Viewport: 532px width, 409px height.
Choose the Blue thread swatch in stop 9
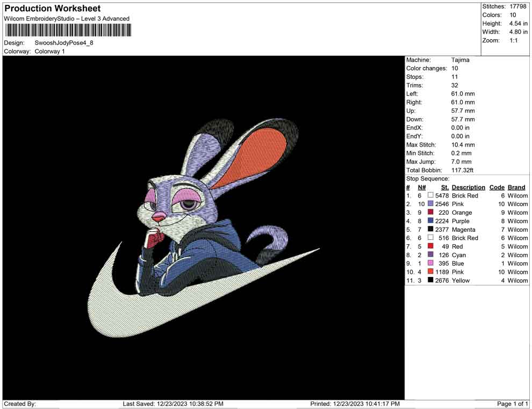coord(430,264)
